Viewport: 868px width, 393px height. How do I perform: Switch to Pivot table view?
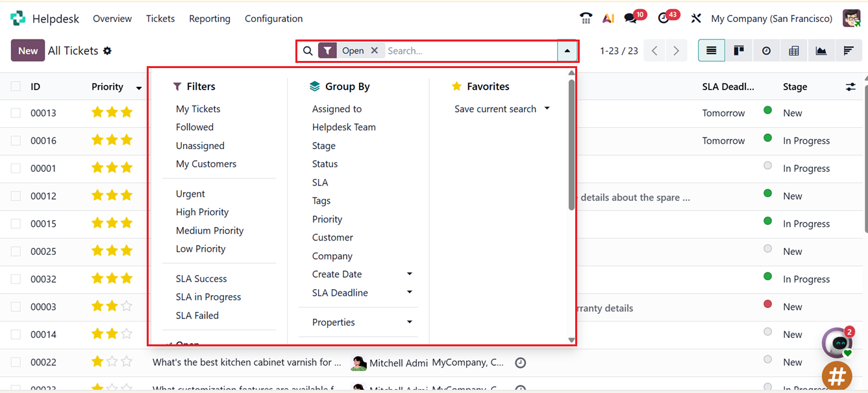pyautogui.click(x=793, y=51)
